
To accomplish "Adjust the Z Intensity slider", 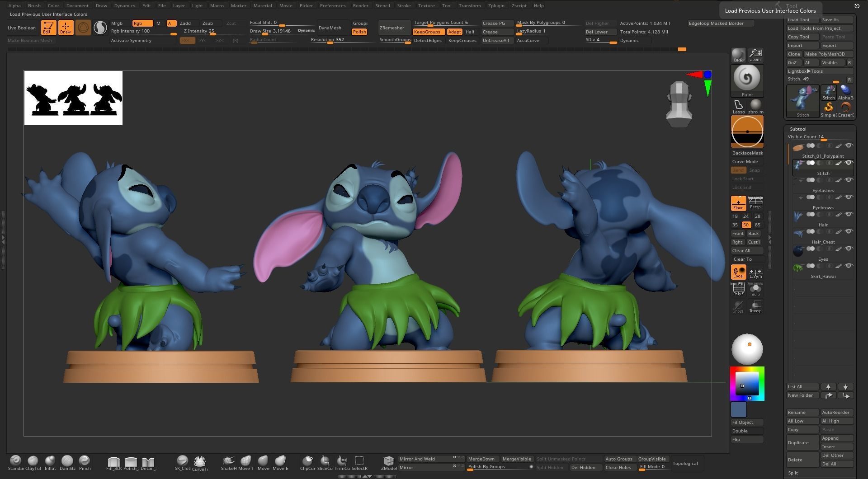I will coord(213,32).
